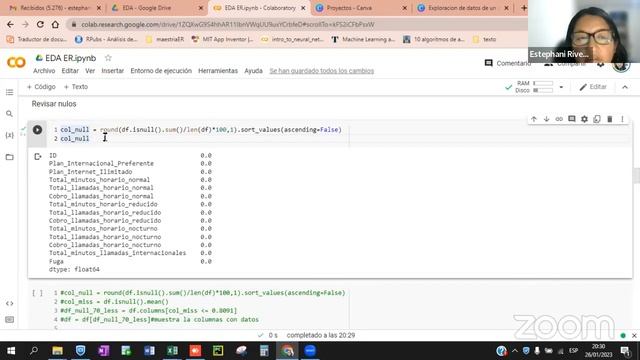Open Ver menu
640x360 pixels.
[90, 71]
